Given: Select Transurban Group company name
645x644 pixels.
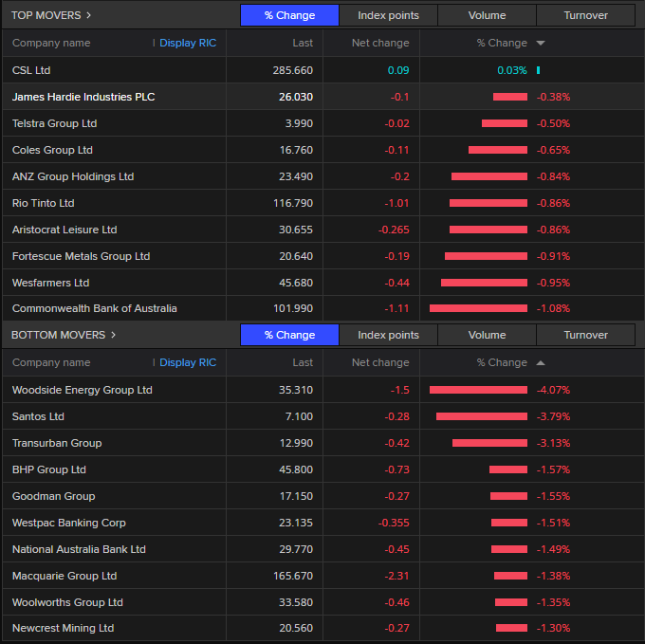Looking at the screenshot, I should tap(57, 443).
